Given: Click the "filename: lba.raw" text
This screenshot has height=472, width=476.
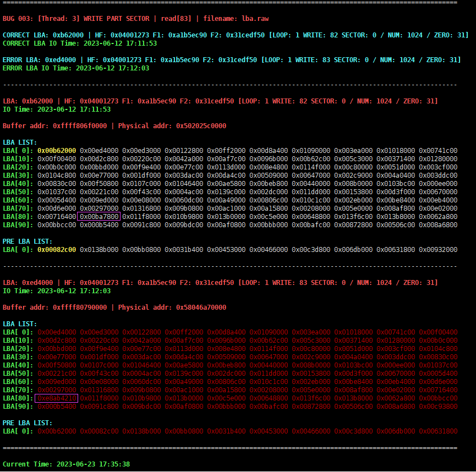Looking at the screenshot, I should 236,19.
